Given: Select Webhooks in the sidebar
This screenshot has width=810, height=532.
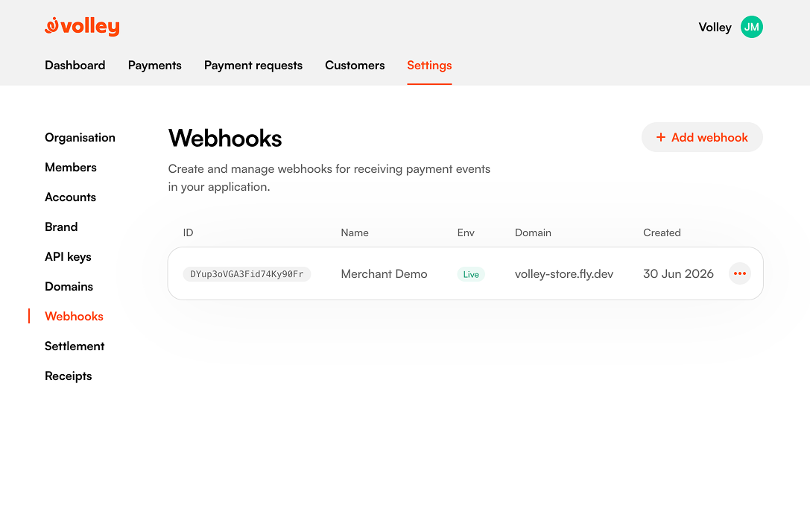Looking at the screenshot, I should (x=74, y=316).
